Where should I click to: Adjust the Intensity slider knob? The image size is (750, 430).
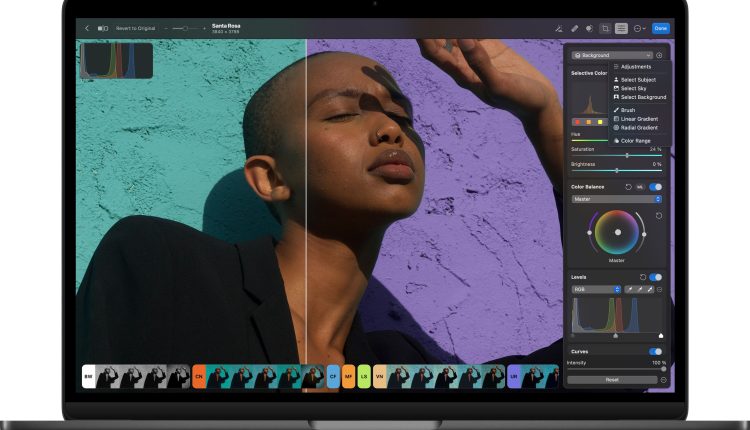click(x=663, y=369)
